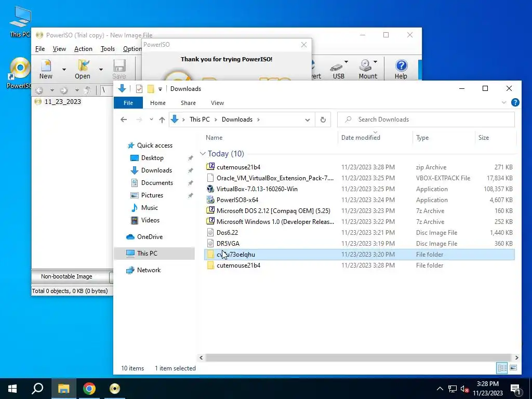Click the Properties quick access toolbar icon
The width and height of the screenshot is (532, 399).
point(139,89)
